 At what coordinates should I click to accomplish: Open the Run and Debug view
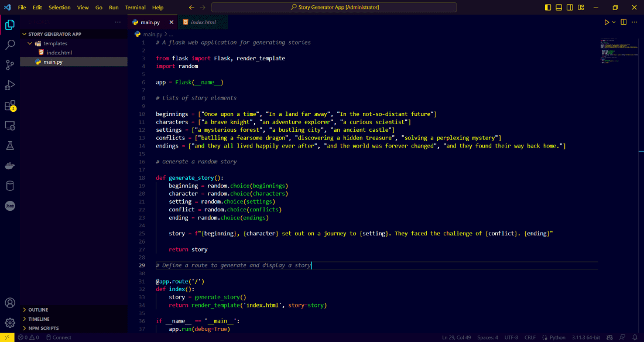10,85
